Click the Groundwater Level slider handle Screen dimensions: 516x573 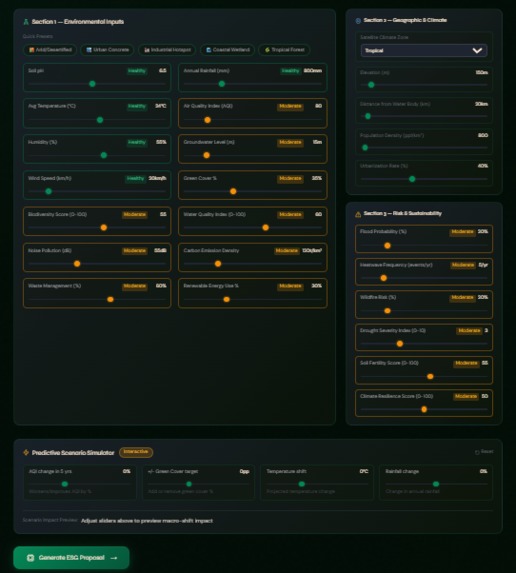coord(206,155)
